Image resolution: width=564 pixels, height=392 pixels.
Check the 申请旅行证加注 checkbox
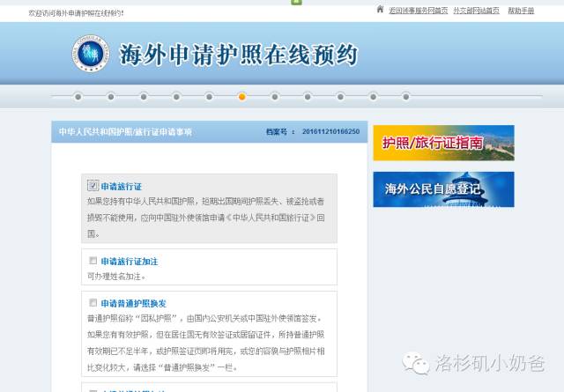tap(93, 261)
